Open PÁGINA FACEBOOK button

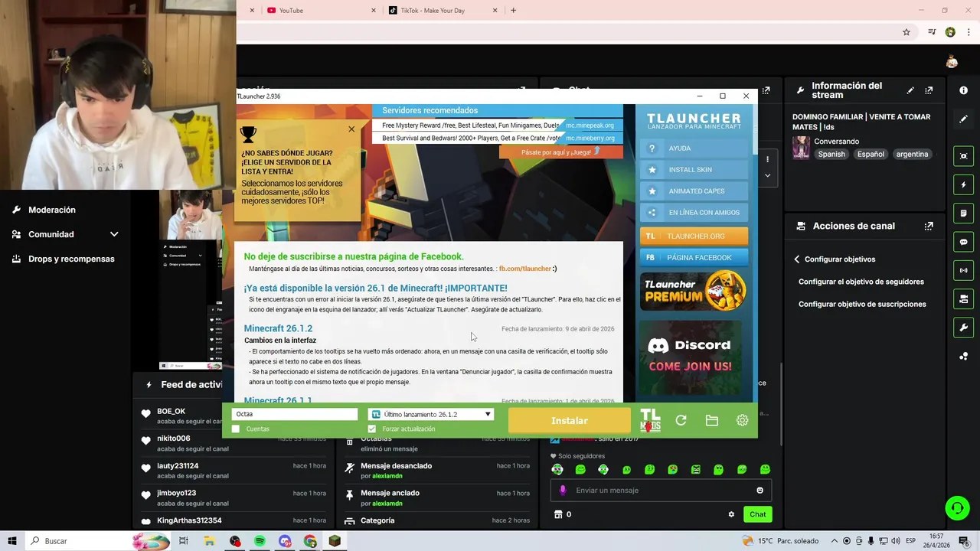694,258
